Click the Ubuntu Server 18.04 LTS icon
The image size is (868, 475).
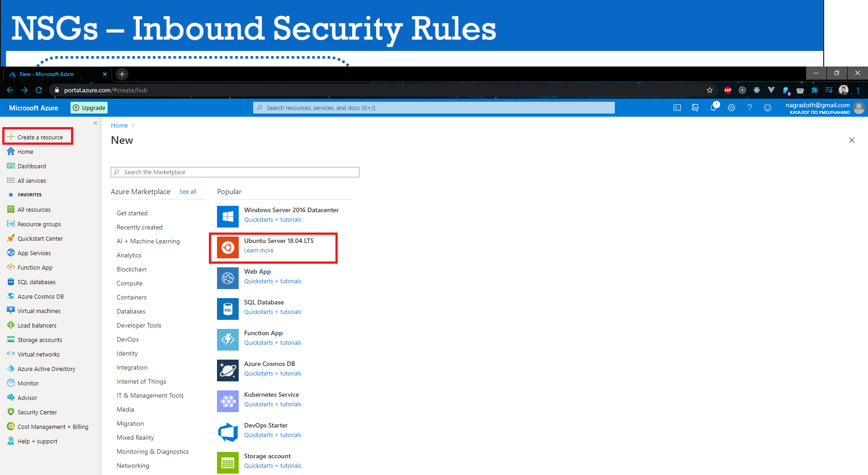228,247
